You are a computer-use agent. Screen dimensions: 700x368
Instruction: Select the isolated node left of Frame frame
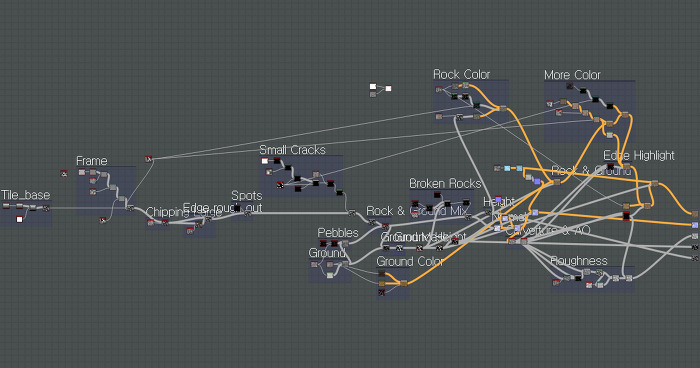coord(64,173)
